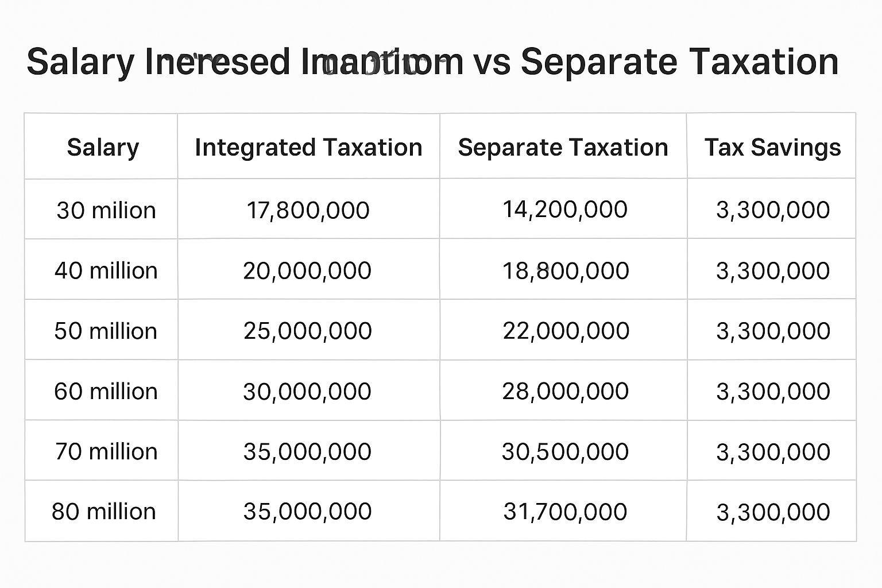882x588 pixels.
Task: Select the 30 million salary cell
Action: click(x=106, y=210)
